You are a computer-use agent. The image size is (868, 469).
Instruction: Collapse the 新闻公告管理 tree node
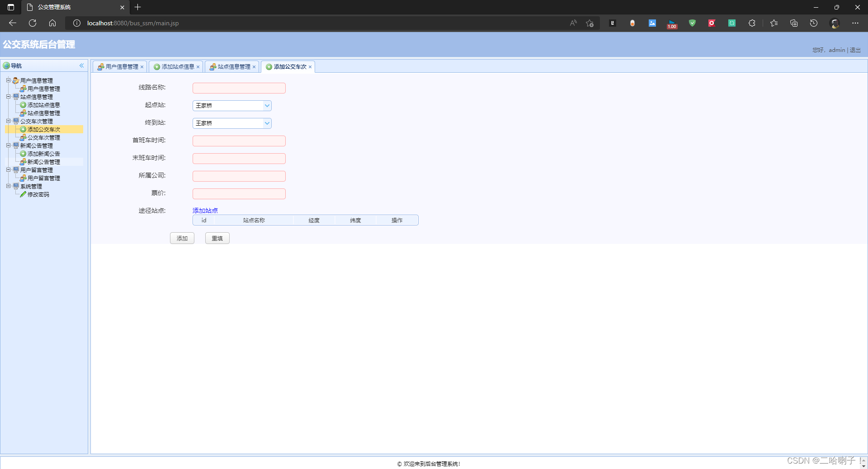pyautogui.click(x=9, y=145)
